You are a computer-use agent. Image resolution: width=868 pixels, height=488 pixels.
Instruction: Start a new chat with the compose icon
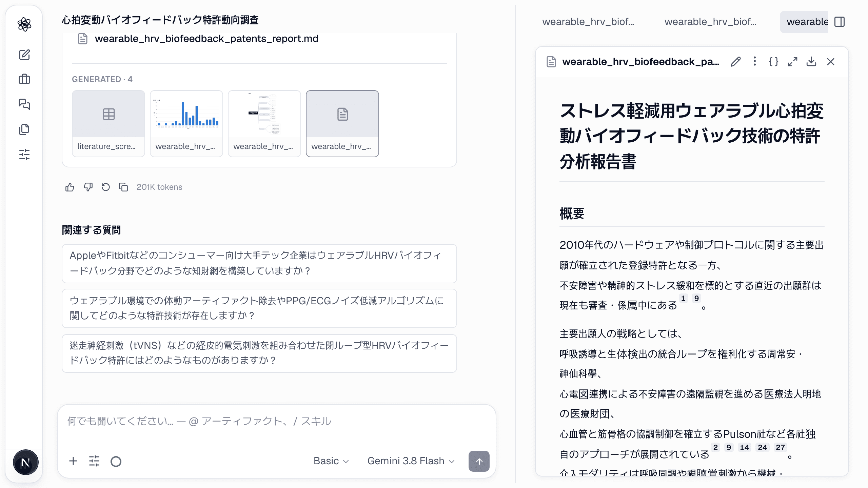pos(24,55)
